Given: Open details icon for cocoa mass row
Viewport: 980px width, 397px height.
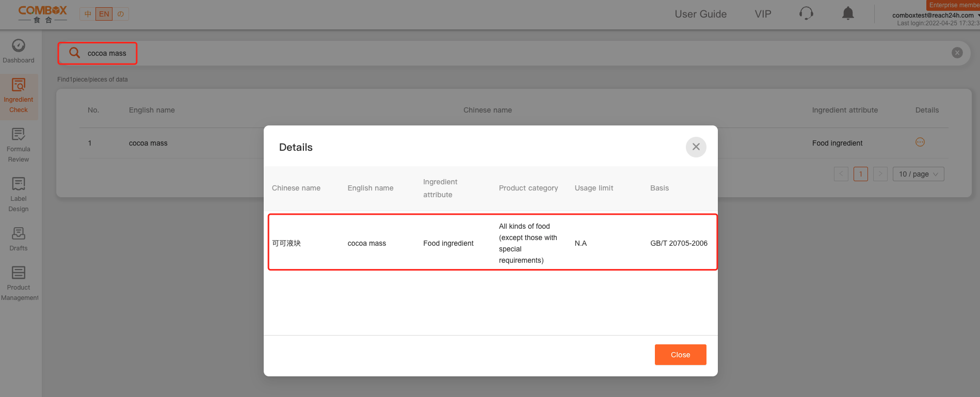Looking at the screenshot, I should [x=920, y=142].
